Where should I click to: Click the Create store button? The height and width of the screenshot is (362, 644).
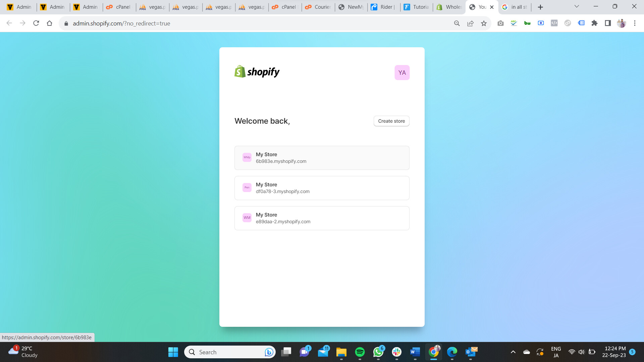pos(391,121)
